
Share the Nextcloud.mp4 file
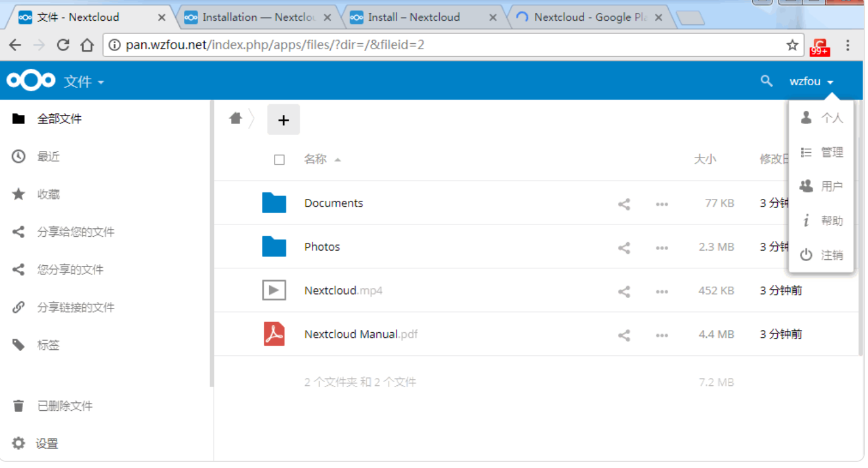click(x=624, y=292)
